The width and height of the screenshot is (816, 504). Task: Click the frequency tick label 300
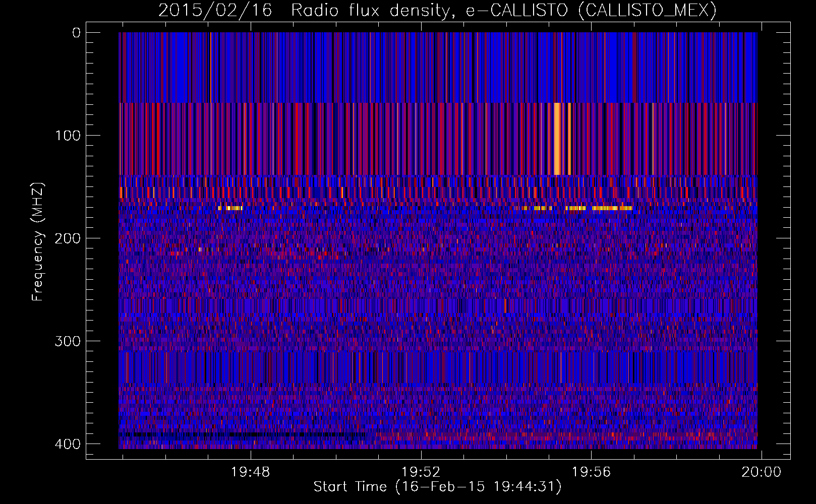point(68,341)
